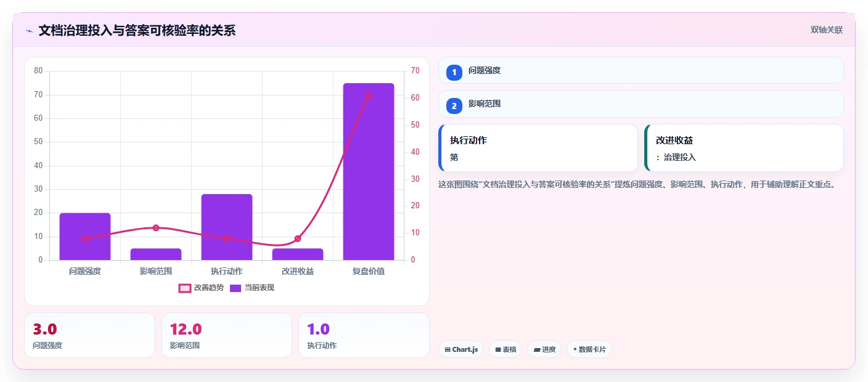This screenshot has height=382, width=868.
Task: Click the 表格 tag icon
Action: click(498, 350)
